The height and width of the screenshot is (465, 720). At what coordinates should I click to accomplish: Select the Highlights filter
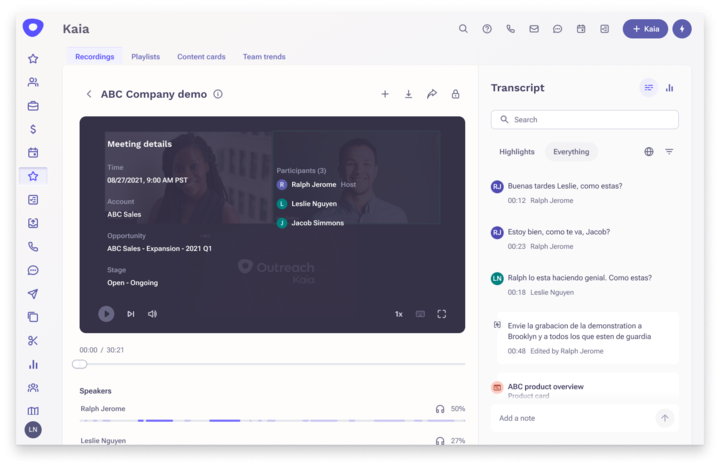[517, 152]
